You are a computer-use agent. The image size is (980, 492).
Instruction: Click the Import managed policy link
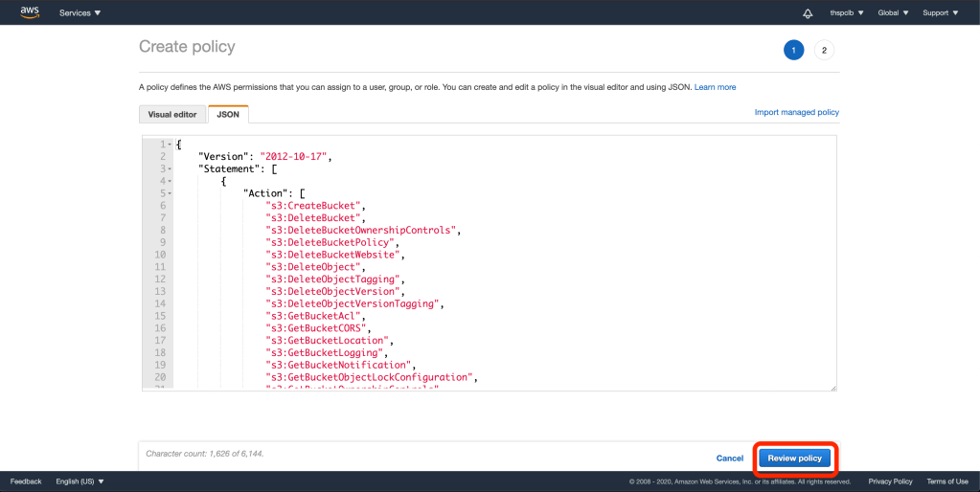coord(796,112)
